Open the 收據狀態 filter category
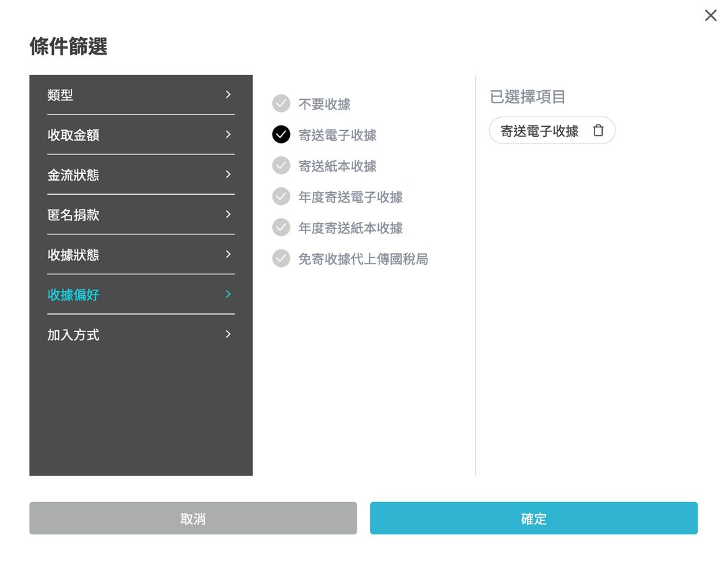Screen dimensions: 728x562 click(x=141, y=254)
